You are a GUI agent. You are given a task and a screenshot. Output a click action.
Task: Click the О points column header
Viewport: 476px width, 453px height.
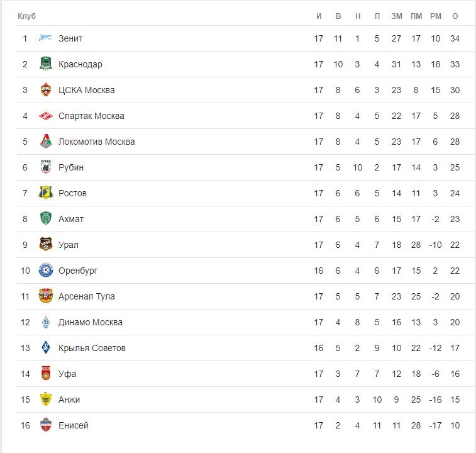coord(455,16)
